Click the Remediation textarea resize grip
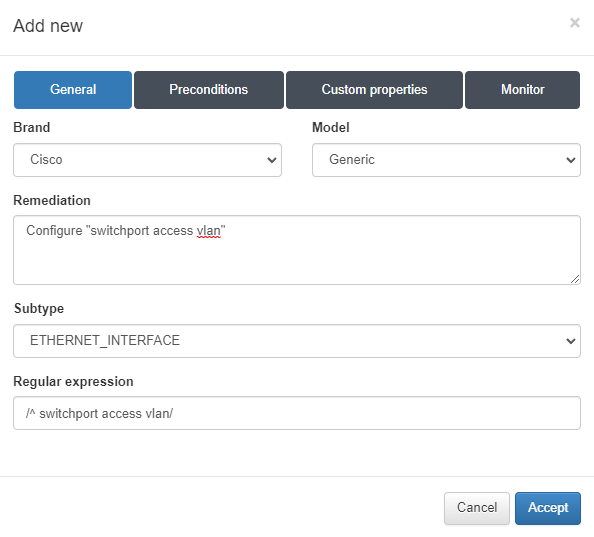 (575, 279)
